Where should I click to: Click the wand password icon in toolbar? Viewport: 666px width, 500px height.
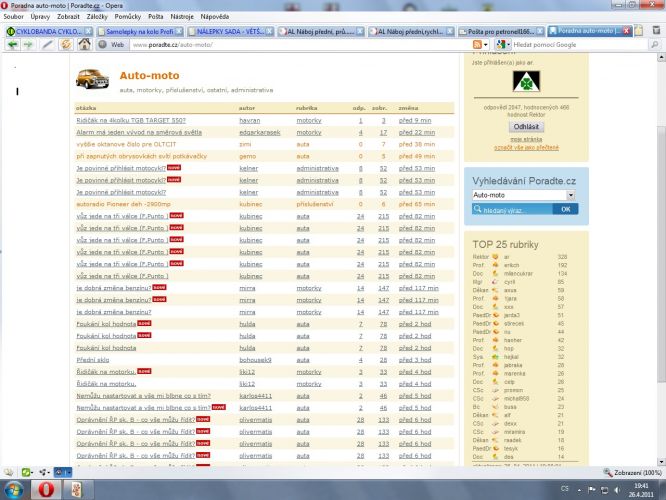tap(48, 44)
